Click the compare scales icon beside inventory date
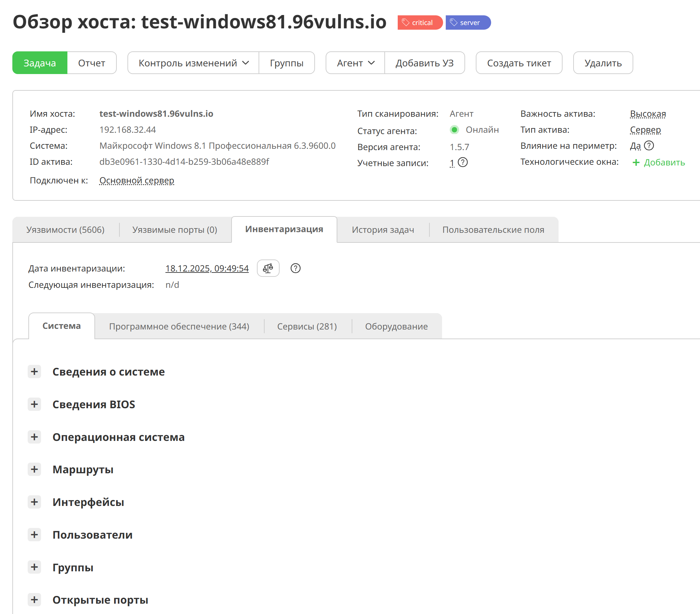700x614 pixels. click(268, 268)
